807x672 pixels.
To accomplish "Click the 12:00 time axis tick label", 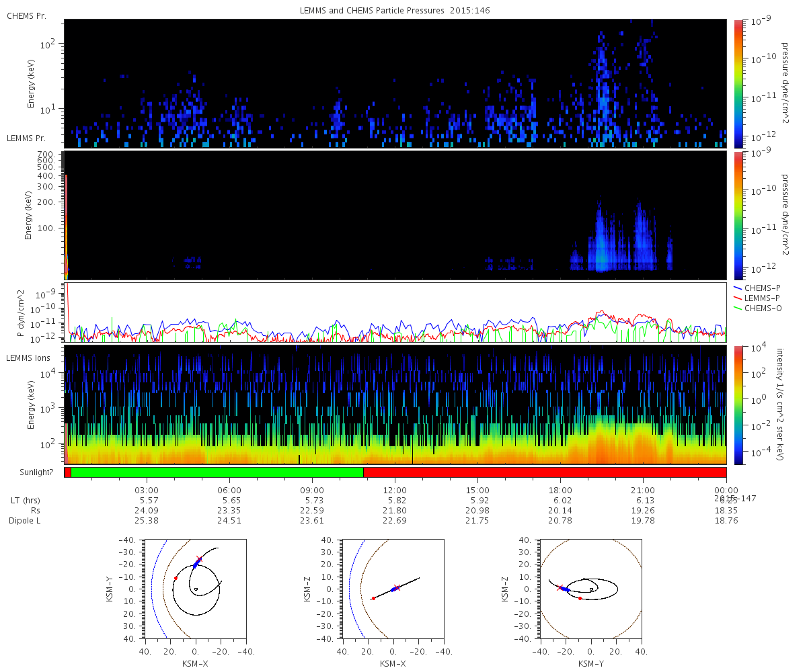I will [x=395, y=490].
